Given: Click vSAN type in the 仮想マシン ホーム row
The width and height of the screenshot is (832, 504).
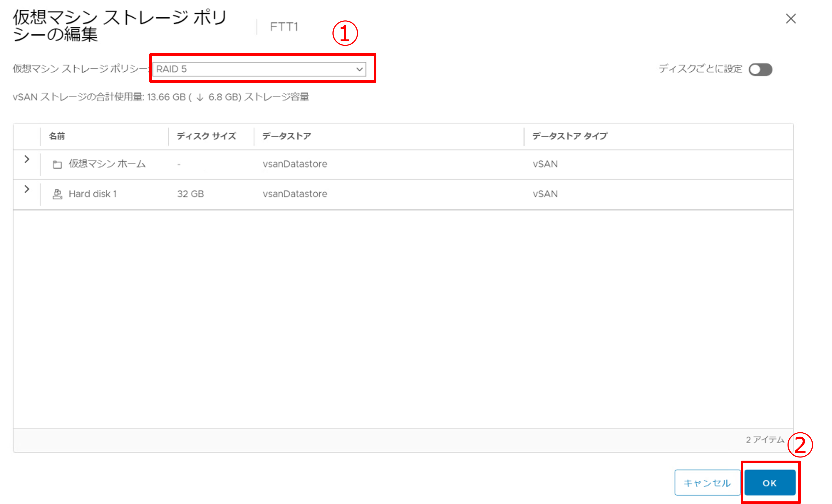Looking at the screenshot, I should click(x=545, y=164).
